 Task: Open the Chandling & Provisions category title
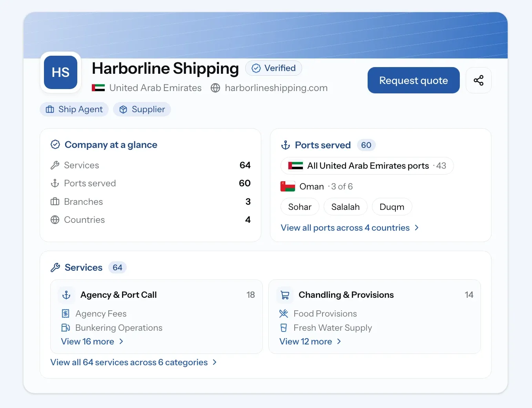(x=346, y=295)
